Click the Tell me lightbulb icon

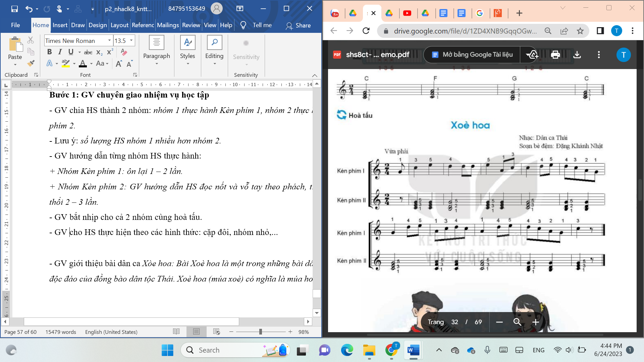[244, 25]
